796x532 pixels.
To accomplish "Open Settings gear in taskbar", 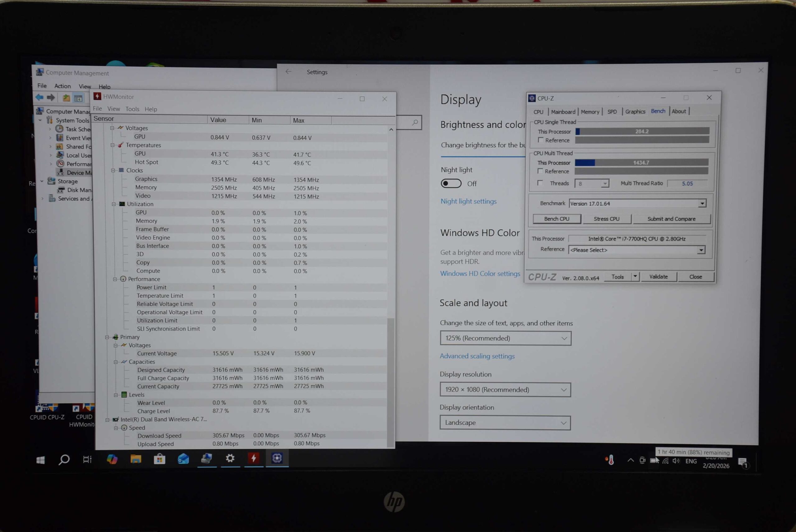I will tap(230, 458).
